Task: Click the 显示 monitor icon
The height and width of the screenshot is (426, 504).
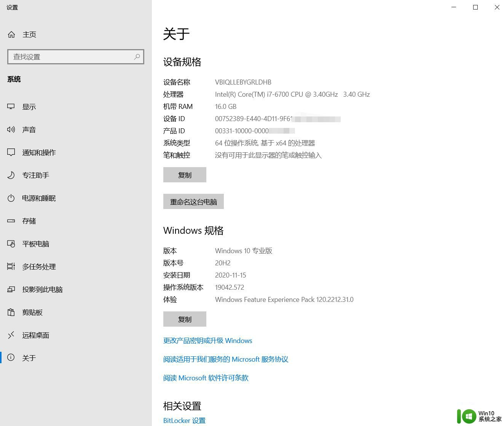Action: (x=11, y=107)
